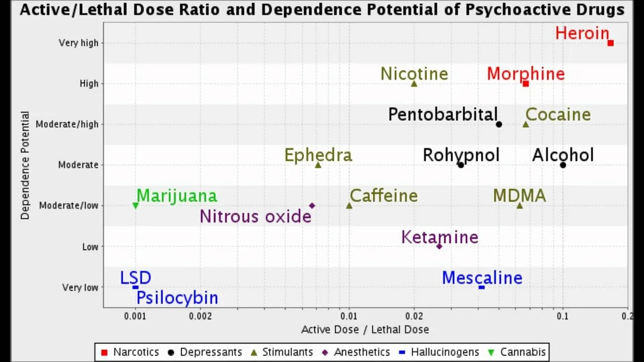Click the Depressants legend label
The width and height of the screenshot is (644, 362).
coord(211,352)
